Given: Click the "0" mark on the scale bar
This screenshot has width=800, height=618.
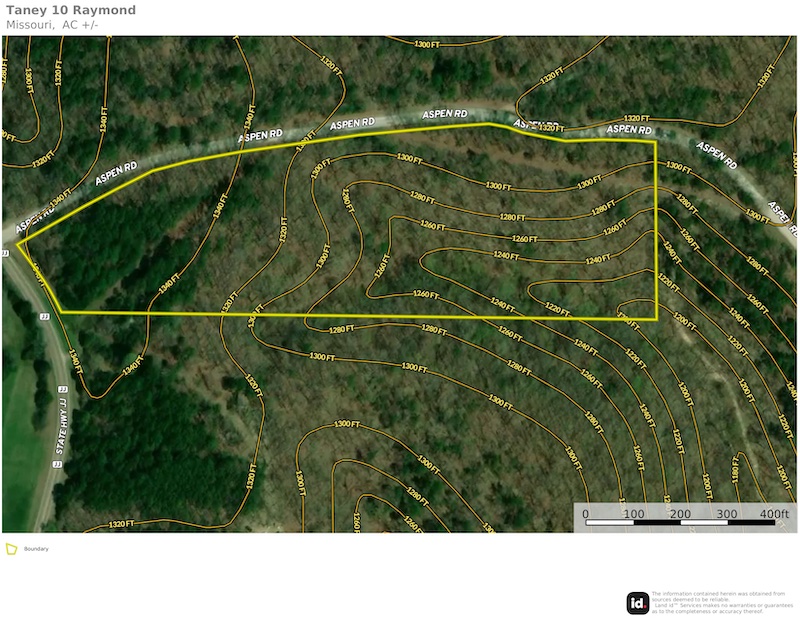Looking at the screenshot, I should click(586, 513).
